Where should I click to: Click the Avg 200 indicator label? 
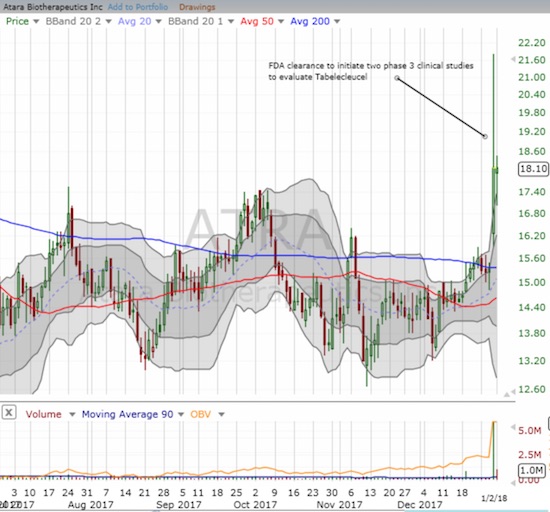click(310, 21)
